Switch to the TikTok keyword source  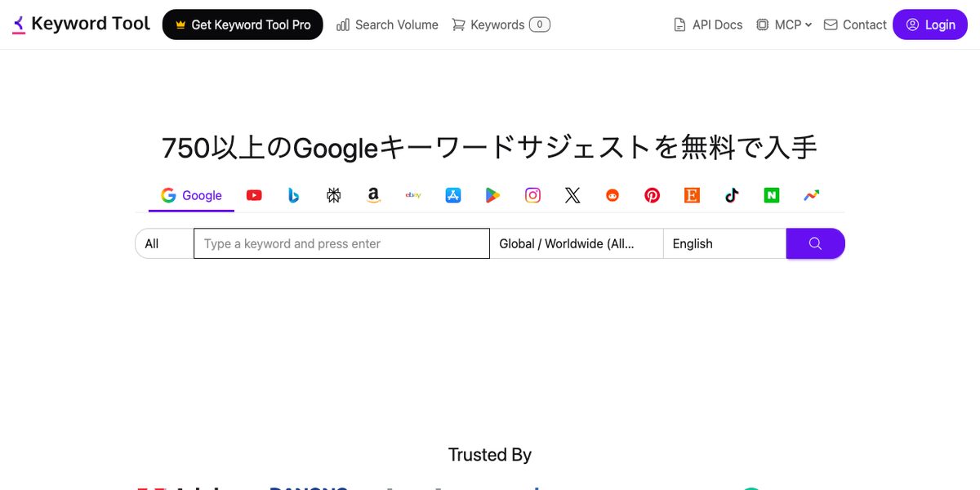(x=732, y=195)
